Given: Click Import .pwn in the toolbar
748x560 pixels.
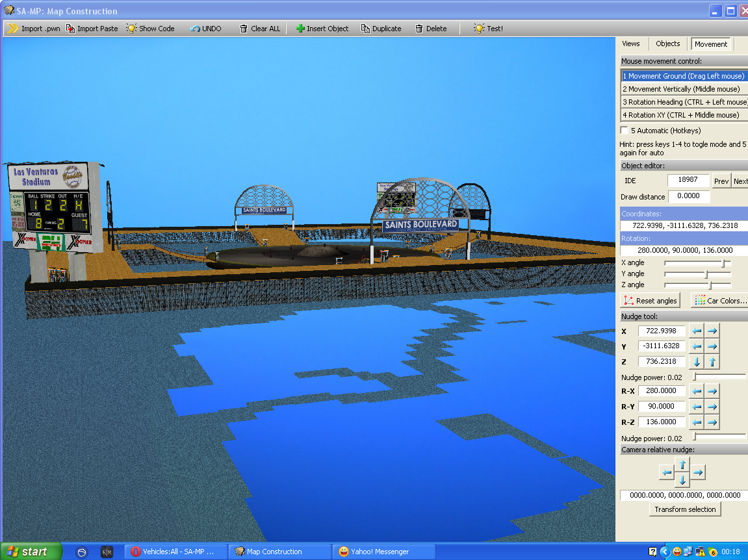Looking at the screenshot, I should pos(33,29).
